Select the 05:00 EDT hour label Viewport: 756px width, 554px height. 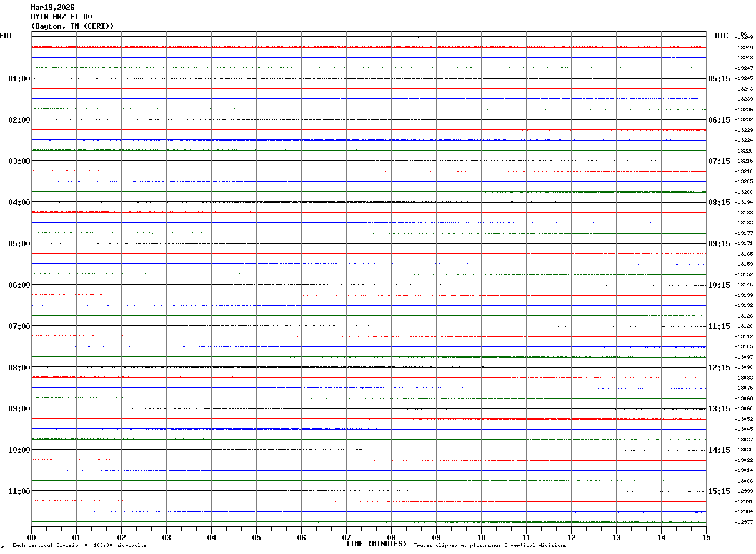[19, 243]
